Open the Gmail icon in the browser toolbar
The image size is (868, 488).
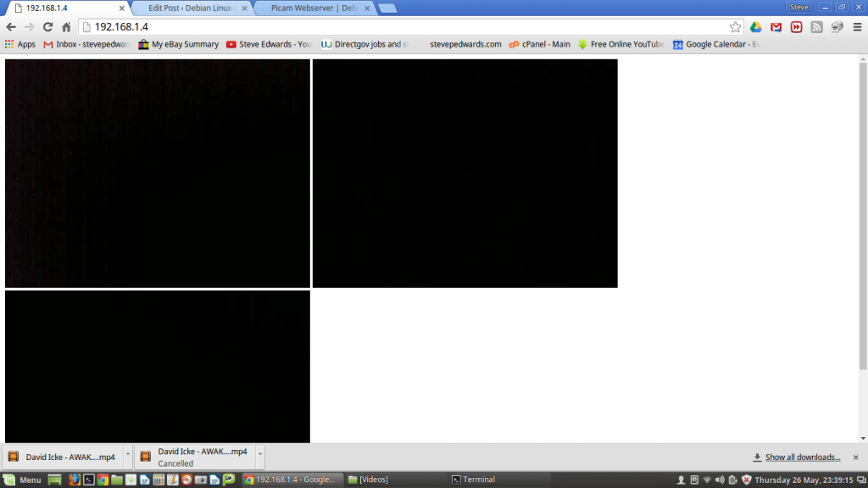tap(776, 26)
